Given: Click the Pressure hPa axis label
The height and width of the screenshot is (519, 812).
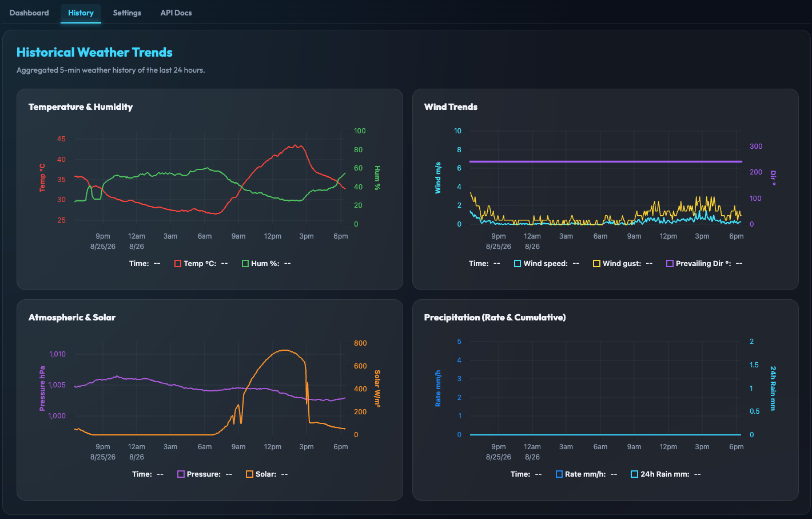Looking at the screenshot, I should 42,389.
